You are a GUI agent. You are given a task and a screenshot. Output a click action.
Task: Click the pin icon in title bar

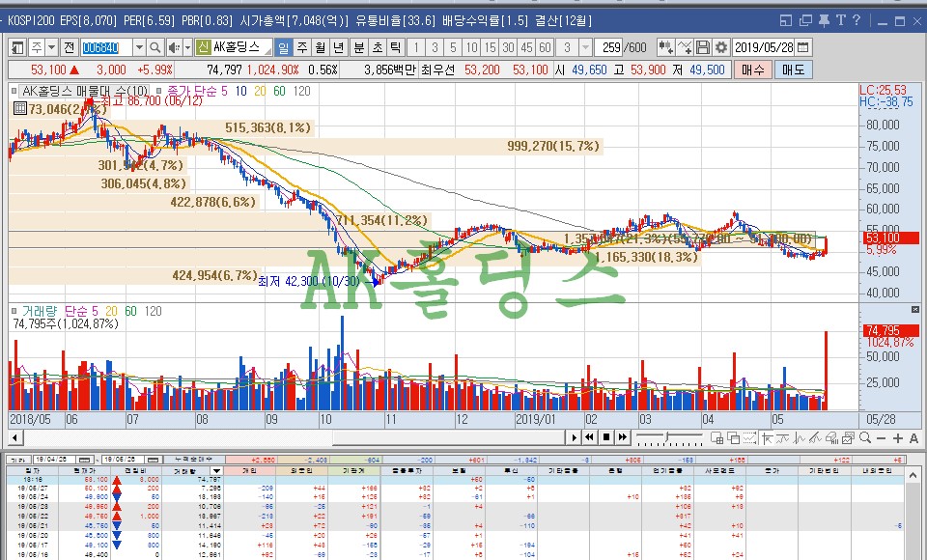pos(824,20)
